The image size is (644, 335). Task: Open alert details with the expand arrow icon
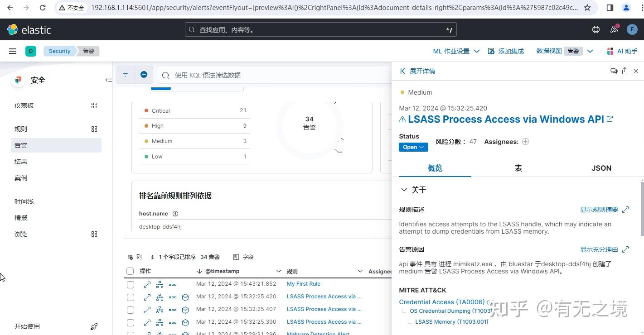[x=147, y=284]
